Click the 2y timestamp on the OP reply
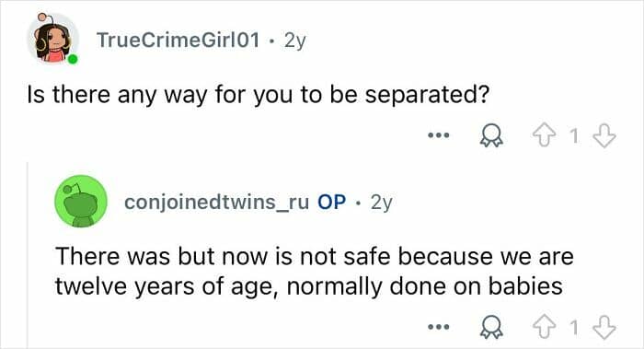 click(382, 203)
